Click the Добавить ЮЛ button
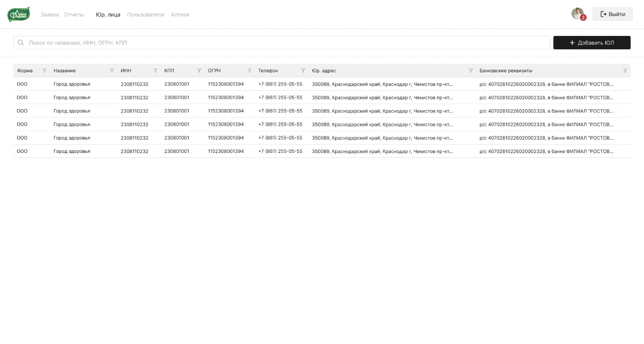 592,43
